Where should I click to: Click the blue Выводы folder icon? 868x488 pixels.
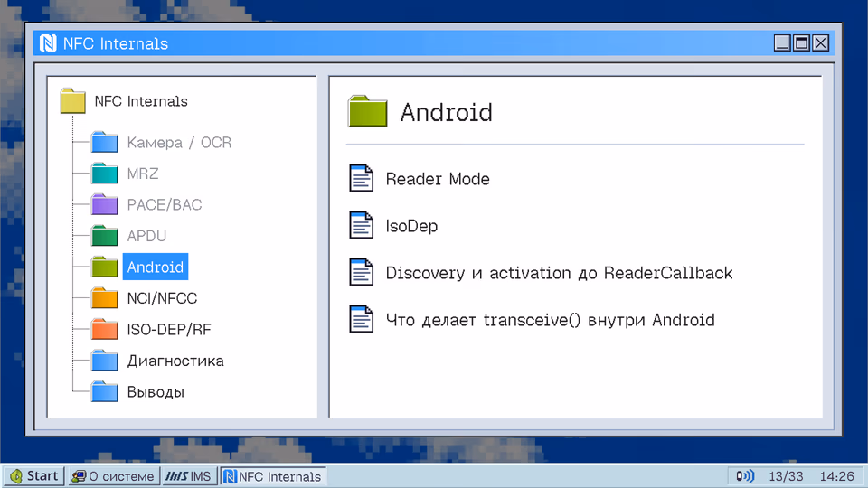pos(105,391)
